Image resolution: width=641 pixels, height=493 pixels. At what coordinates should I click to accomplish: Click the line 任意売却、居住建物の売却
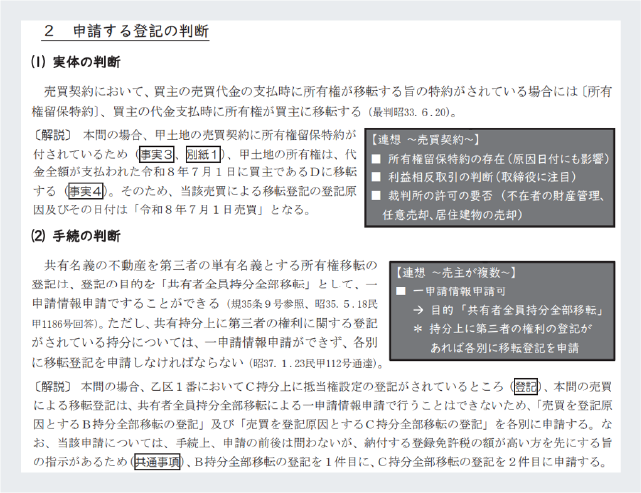point(452,215)
